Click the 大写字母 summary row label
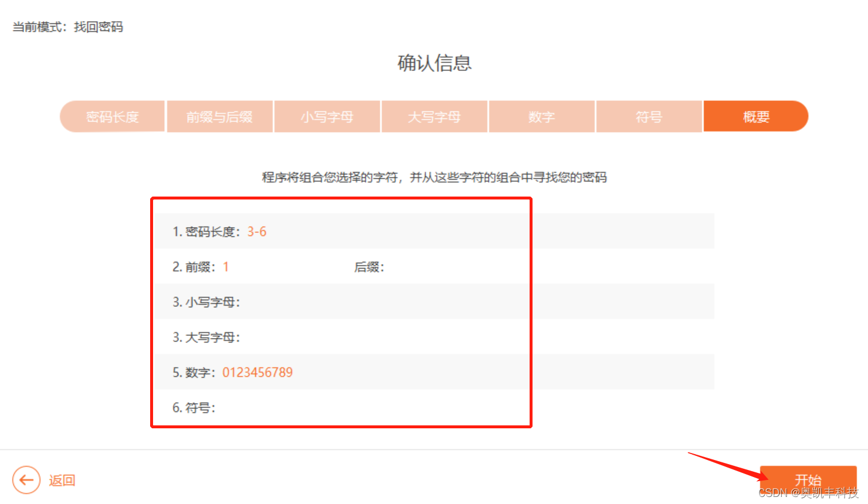The width and height of the screenshot is (868, 504). pyautogui.click(x=206, y=337)
